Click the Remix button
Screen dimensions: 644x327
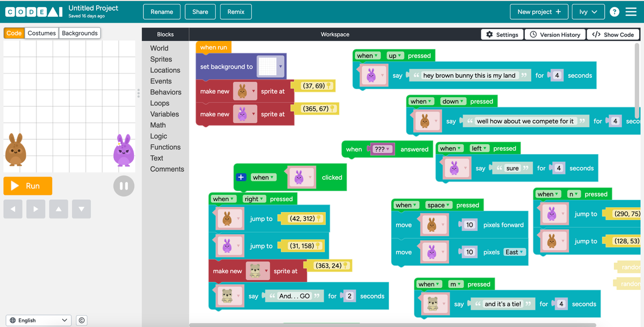(x=236, y=12)
